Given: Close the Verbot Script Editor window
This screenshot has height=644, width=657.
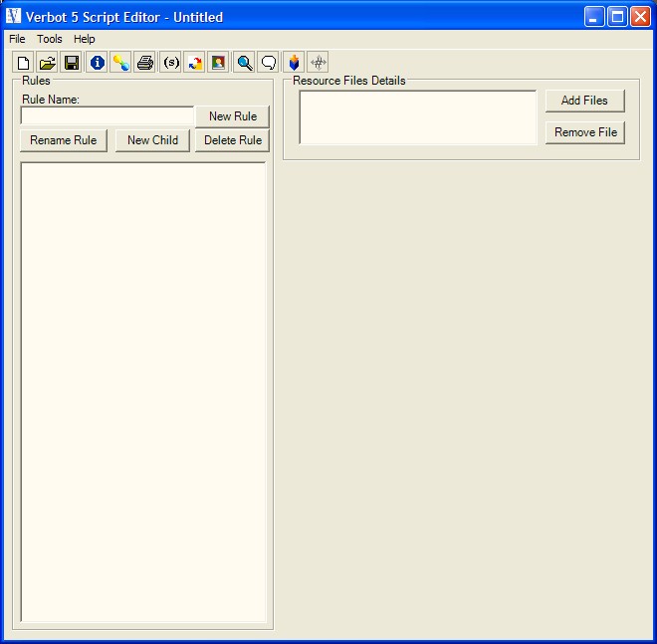Looking at the screenshot, I should pyautogui.click(x=641, y=17).
